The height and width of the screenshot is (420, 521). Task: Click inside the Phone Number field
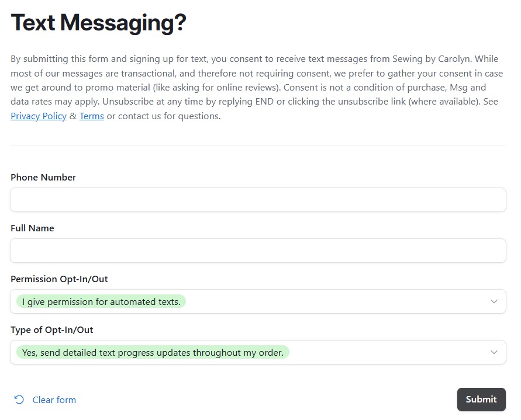258,199
